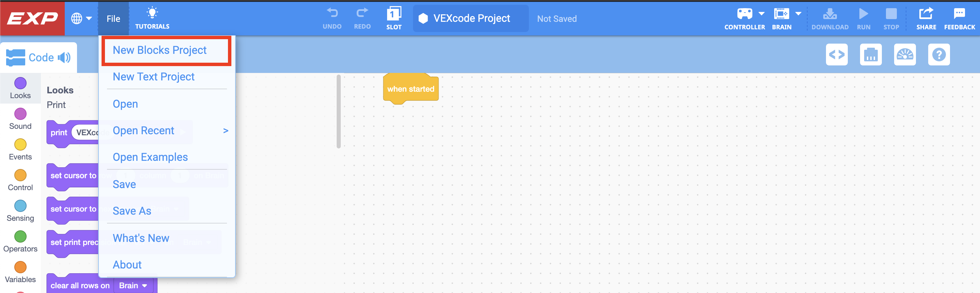The height and width of the screenshot is (293, 980).
Task: Open the File menu
Action: [x=113, y=18]
